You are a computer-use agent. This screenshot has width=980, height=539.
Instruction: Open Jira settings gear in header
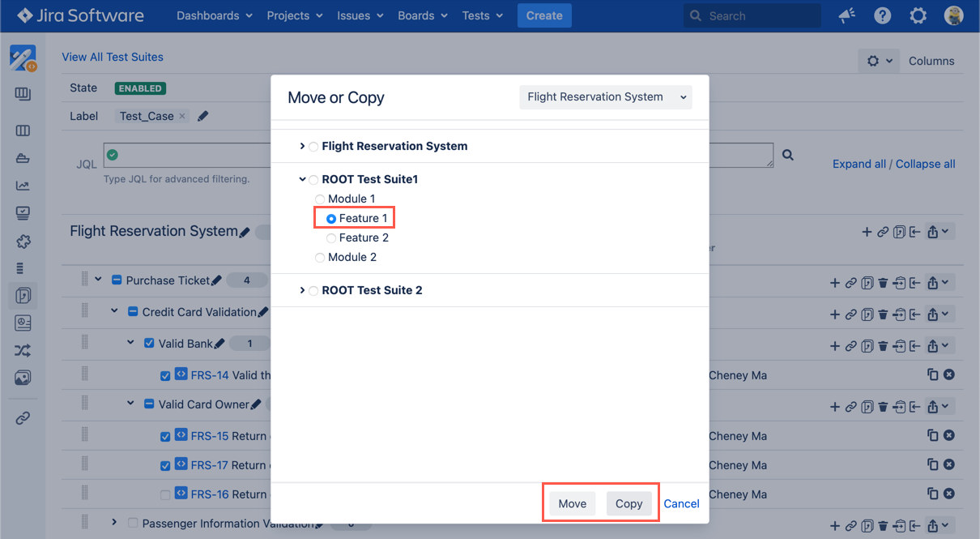[x=918, y=15]
